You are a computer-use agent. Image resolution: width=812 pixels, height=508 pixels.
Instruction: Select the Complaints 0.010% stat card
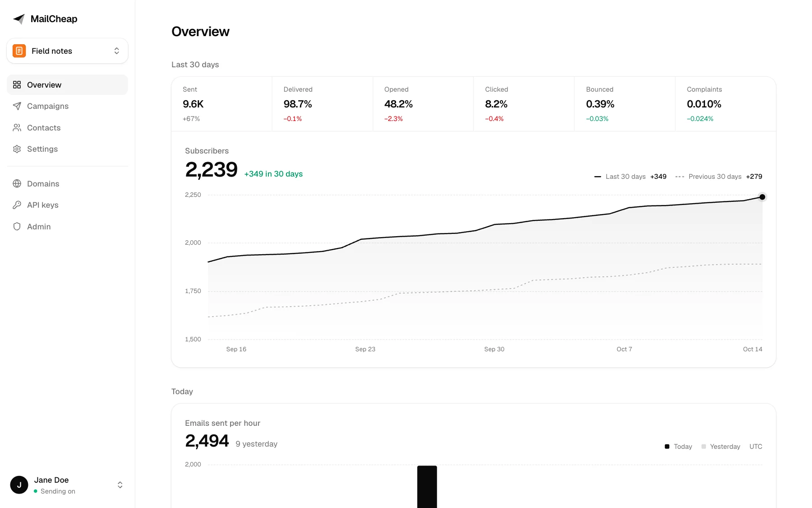(725, 104)
